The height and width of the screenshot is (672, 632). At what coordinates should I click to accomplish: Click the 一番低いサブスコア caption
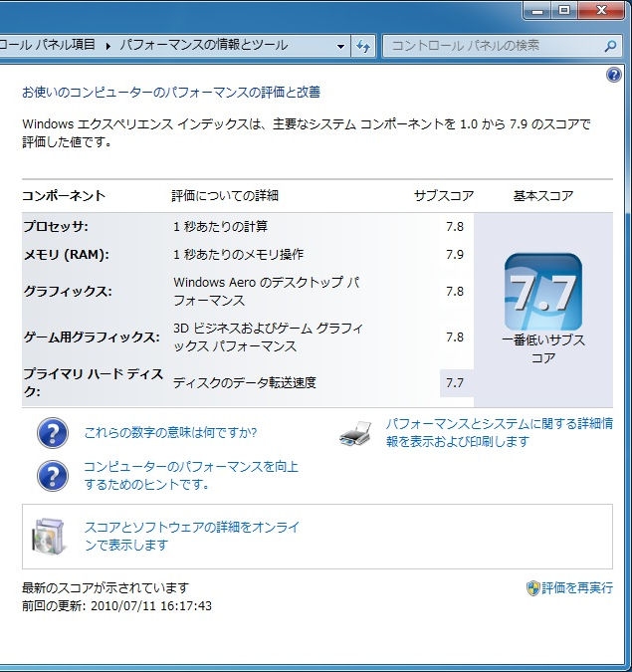point(542,348)
